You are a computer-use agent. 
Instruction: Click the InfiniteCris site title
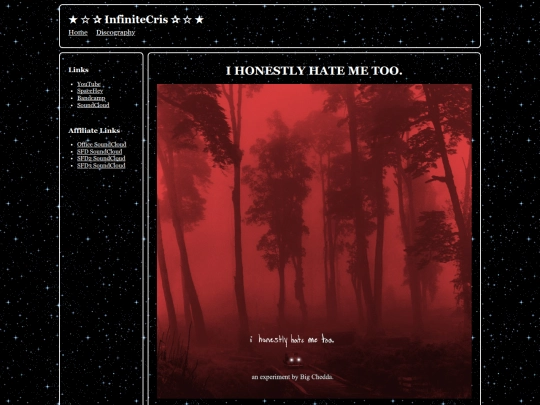point(136,19)
